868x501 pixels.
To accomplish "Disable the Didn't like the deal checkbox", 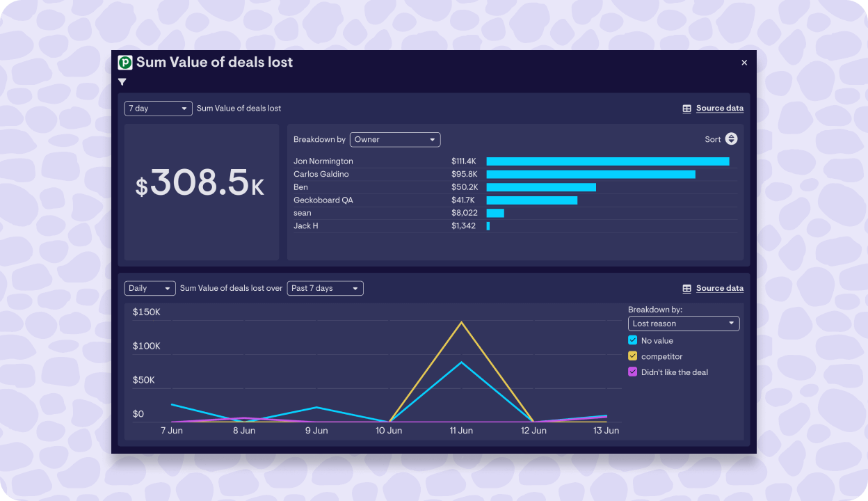I will pos(632,372).
